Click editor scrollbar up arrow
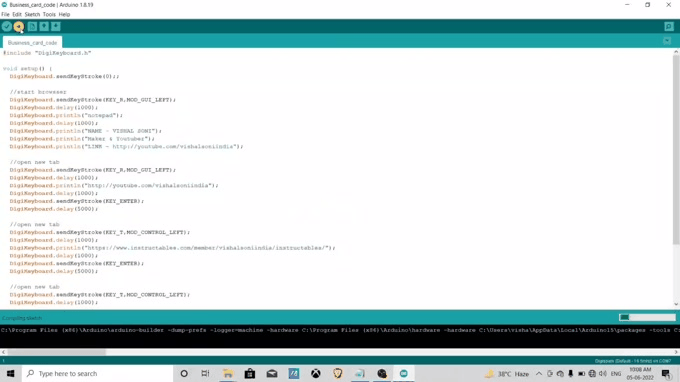The height and width of the screenshot is (382, 680). coord(676,52)
